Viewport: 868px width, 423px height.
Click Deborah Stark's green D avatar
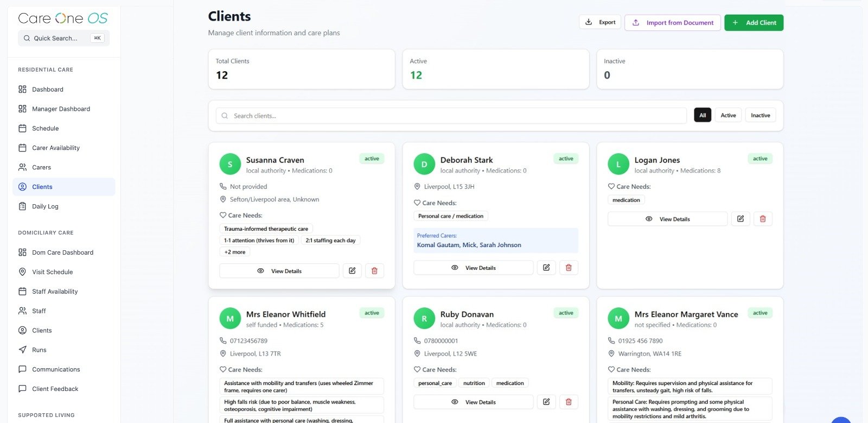(x=424, y=164)
